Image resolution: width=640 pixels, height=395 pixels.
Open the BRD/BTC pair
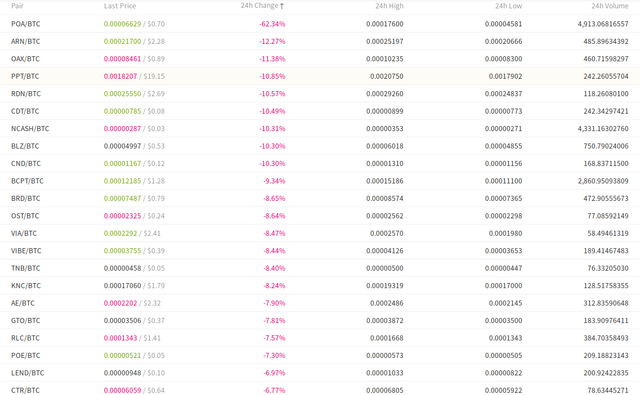point(26,199)
